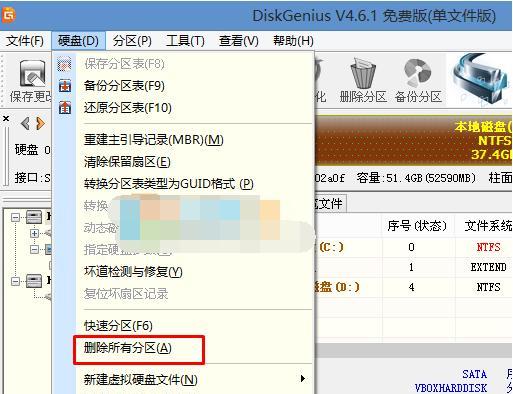Click the 还原分区表 menu icon
Image resolution: width=513 pixels, height=394 pixels.
pos(65,107)
